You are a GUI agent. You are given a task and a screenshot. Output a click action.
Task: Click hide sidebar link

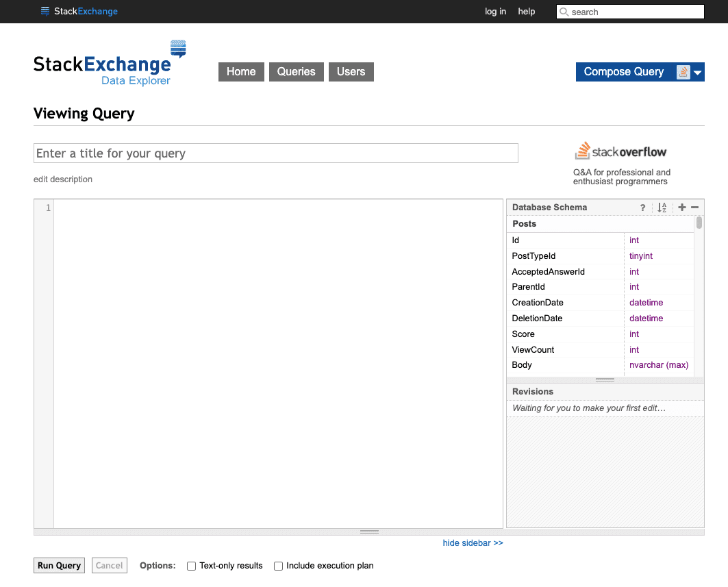473,543
